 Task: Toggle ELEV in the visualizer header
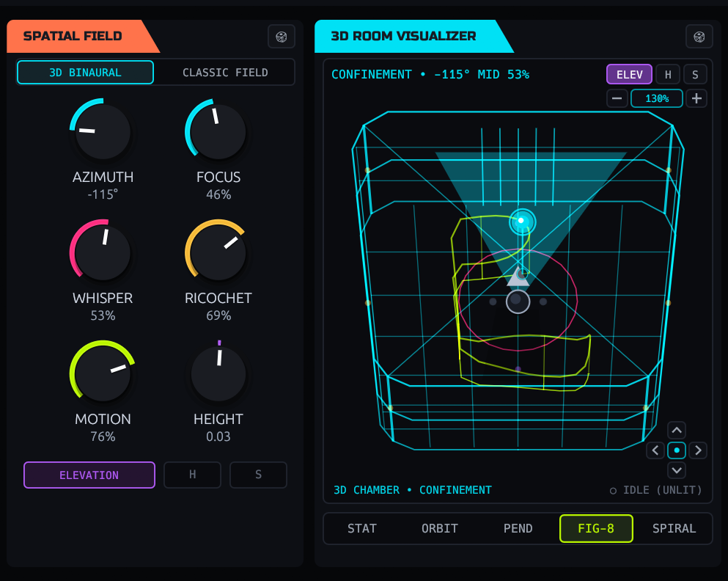630,74
